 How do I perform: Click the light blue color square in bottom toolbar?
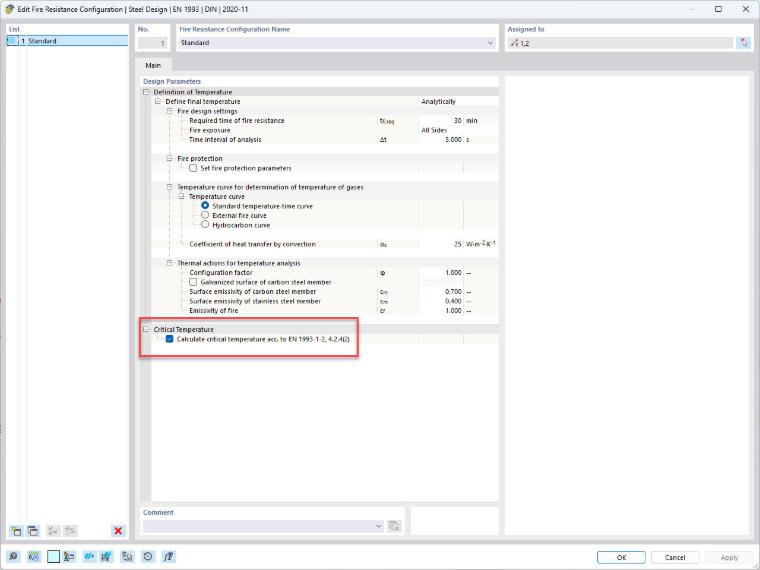tap(53, 556)
